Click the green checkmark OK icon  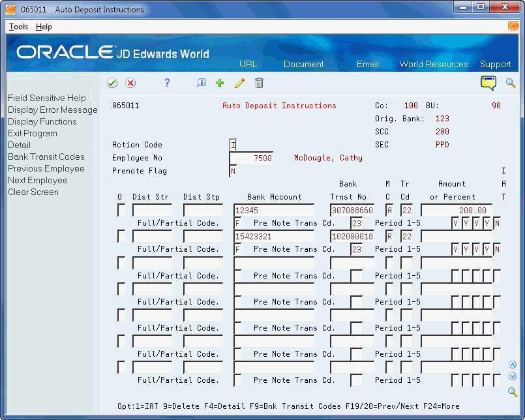(x=112, y=83)
